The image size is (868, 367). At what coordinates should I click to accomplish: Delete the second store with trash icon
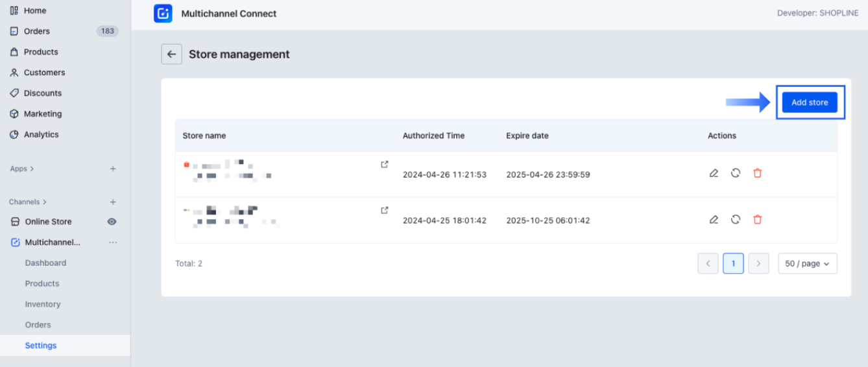[757, 220]
